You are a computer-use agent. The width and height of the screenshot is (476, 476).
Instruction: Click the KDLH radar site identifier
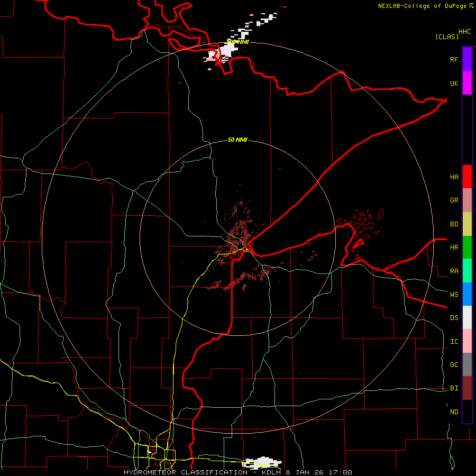tap(271, 472)
